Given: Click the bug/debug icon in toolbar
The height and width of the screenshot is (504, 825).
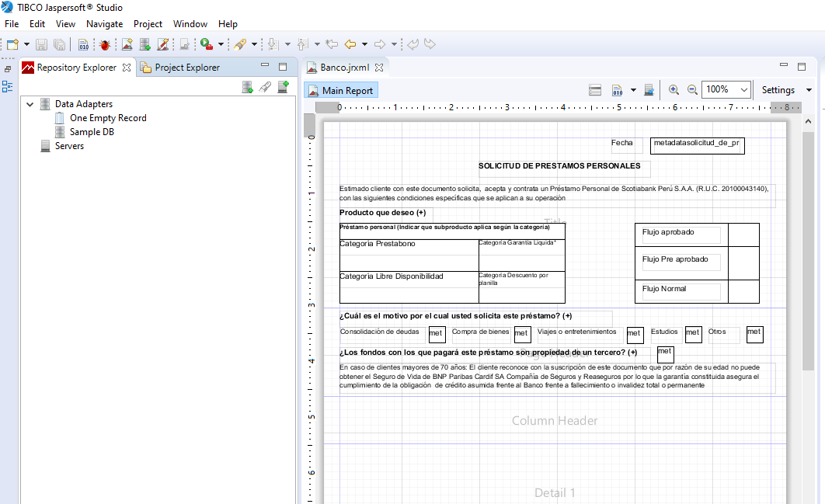Looking at the screenshot, I should point(104,45).
